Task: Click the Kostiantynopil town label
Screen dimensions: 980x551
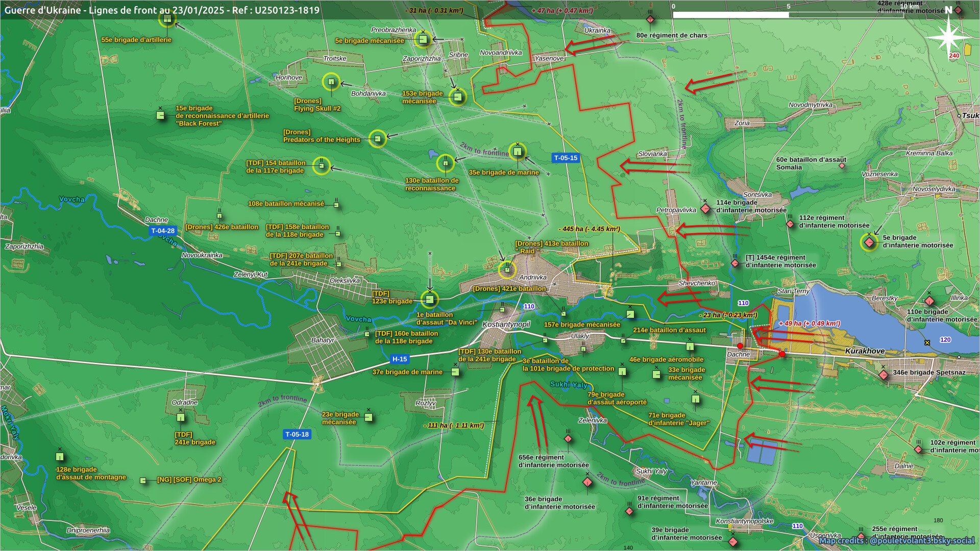Action: coord(506,324)
